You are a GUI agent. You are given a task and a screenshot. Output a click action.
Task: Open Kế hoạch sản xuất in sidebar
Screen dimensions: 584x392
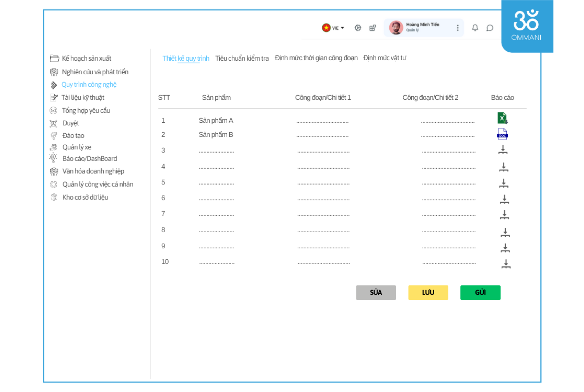tap(86, 58)
